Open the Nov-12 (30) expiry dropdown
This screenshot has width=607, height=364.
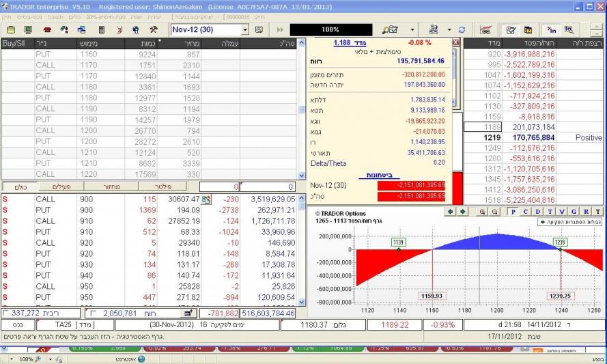[x=246, y=30]
